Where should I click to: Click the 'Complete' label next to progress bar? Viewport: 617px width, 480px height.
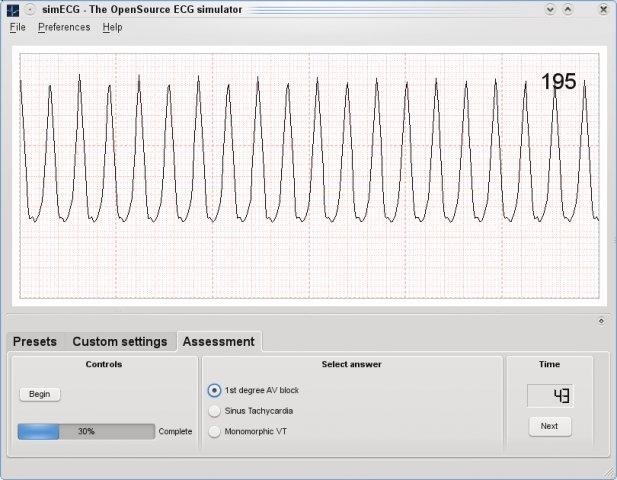(x=175, y=432)
